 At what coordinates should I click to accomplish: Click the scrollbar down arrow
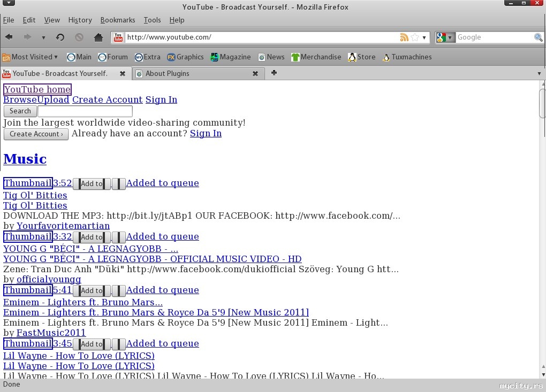(543, 375)
